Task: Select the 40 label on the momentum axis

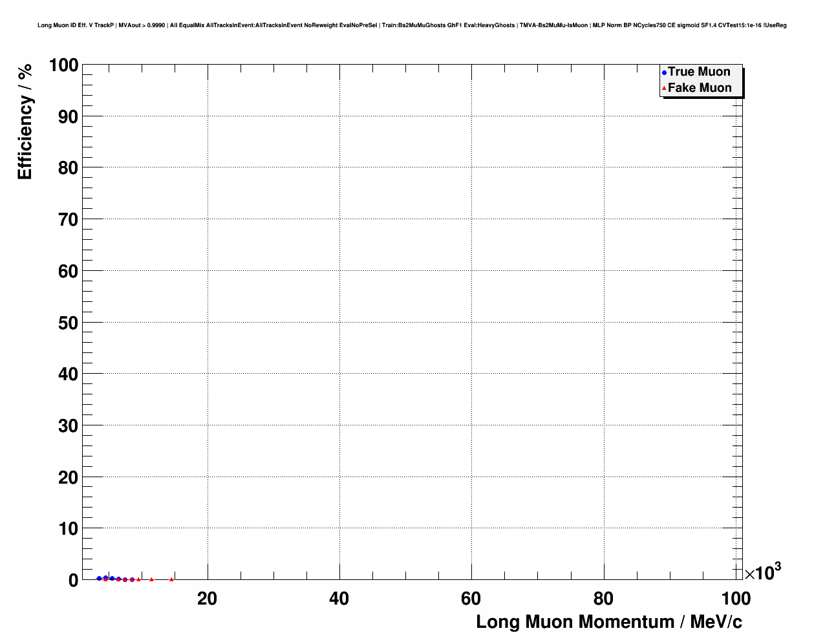Action: (339, 599)
